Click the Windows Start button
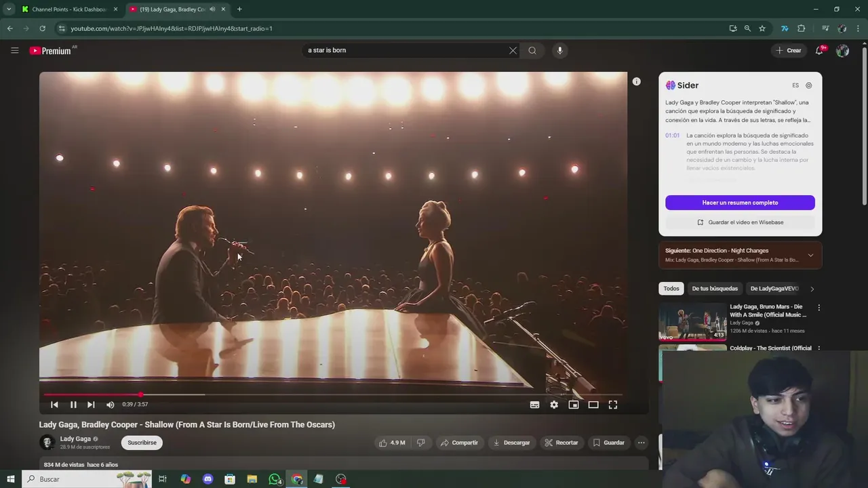This screenshot has width=868, height=488. 10,479
